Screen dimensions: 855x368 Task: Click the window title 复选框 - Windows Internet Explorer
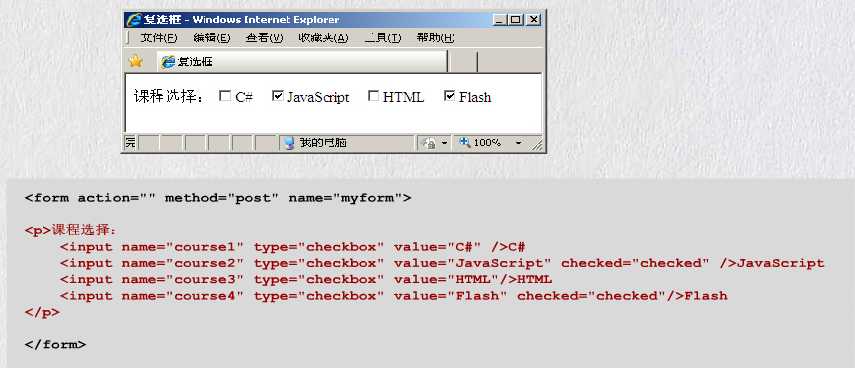point(241,20)
